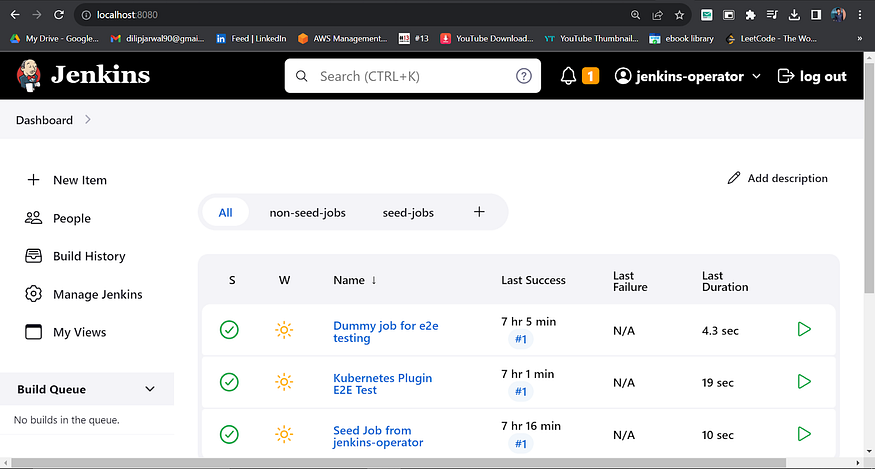Image resolution: width=875 pixels, height=469 pixels.
Task: Click the vertical page scrollbar
Action: (869, 179)
